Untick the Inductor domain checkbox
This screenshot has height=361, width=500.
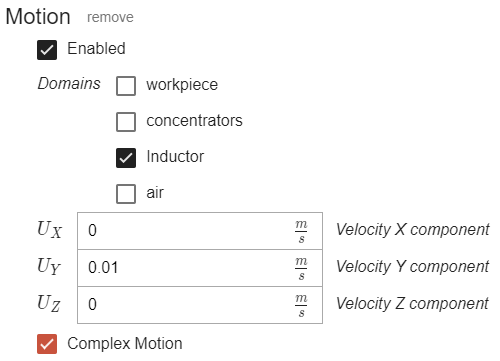126,158
